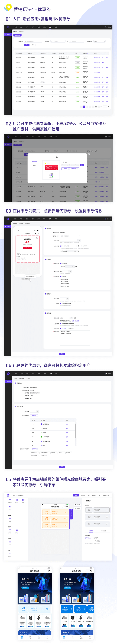This screenshot has height=644, width=117.
Task: Choose the first coupon style thumbnail in the builder panel
Action: 97,510
